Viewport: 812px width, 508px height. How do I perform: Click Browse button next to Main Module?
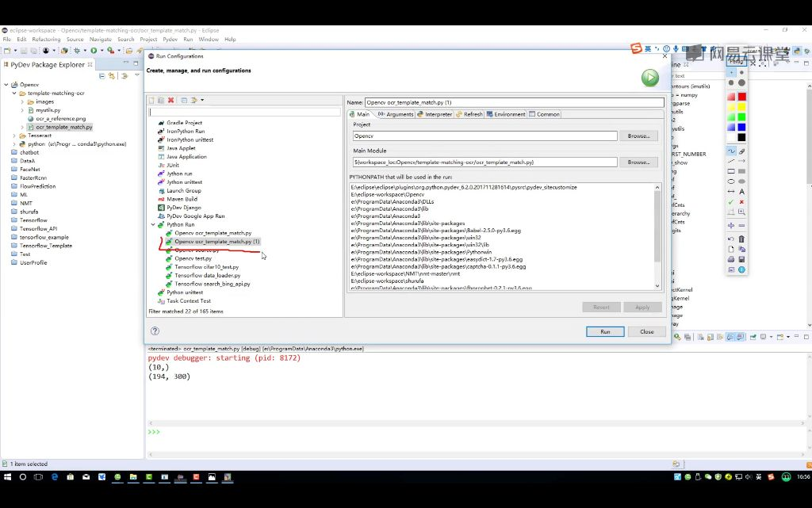(x=638, y=162)
